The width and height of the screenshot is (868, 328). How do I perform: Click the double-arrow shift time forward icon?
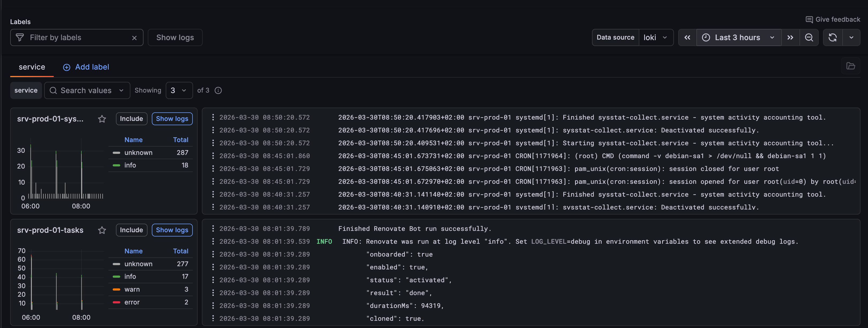coord(791,37)
